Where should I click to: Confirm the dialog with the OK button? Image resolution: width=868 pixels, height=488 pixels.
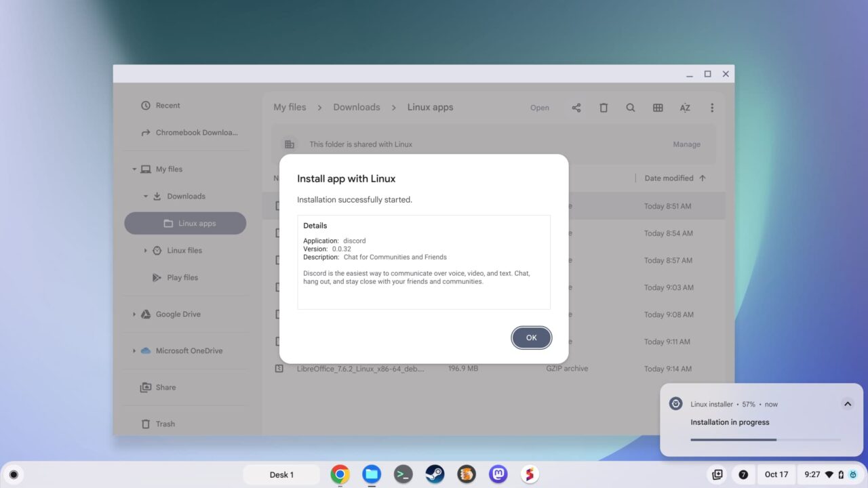[x=531, y=338]
